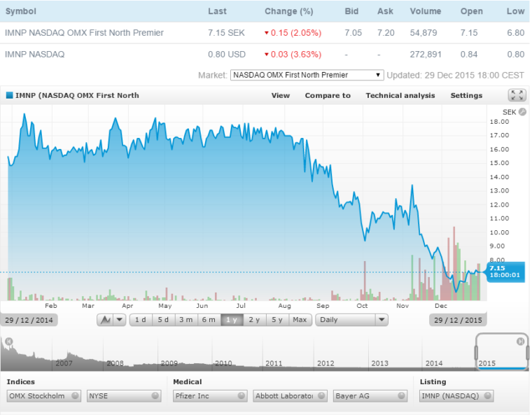Click the right handle of navigator range
532x415 pixels.
coord(528,353)
